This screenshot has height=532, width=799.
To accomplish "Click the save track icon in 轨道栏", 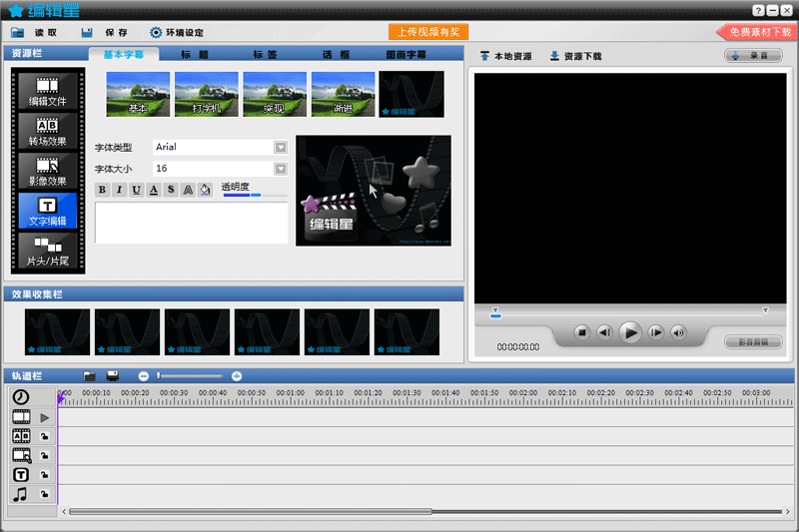I will tap(113, 376).
